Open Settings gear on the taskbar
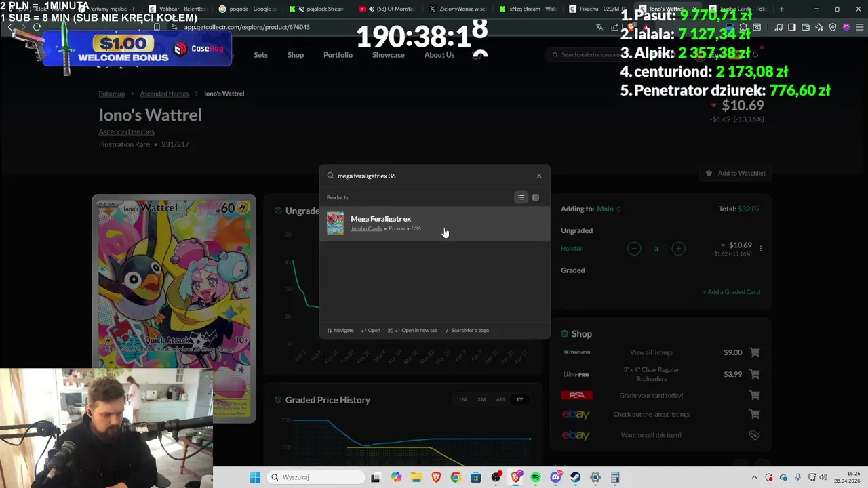The image size is (868, 488). click(595, 477)
